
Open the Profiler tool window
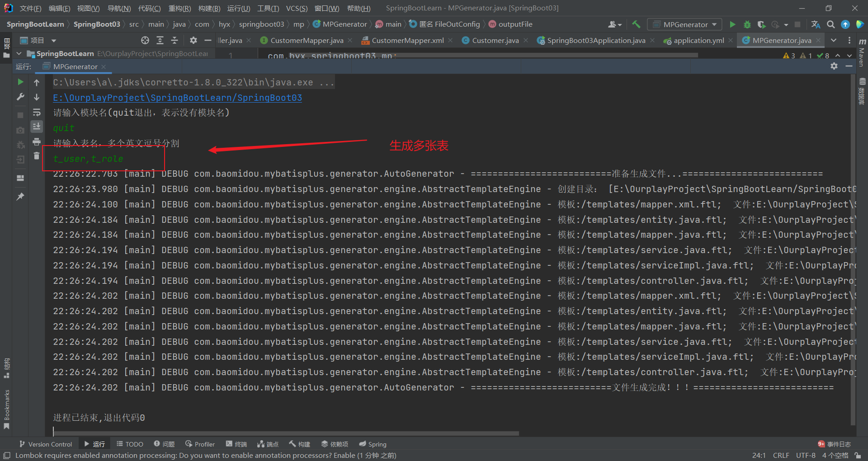(200, 444)
